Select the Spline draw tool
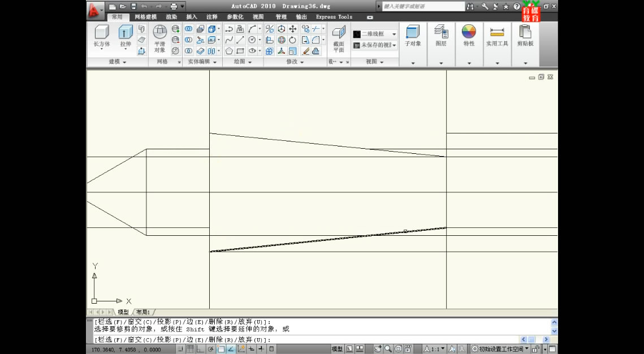This screenshot has height=354, width=644. point(229,40)
